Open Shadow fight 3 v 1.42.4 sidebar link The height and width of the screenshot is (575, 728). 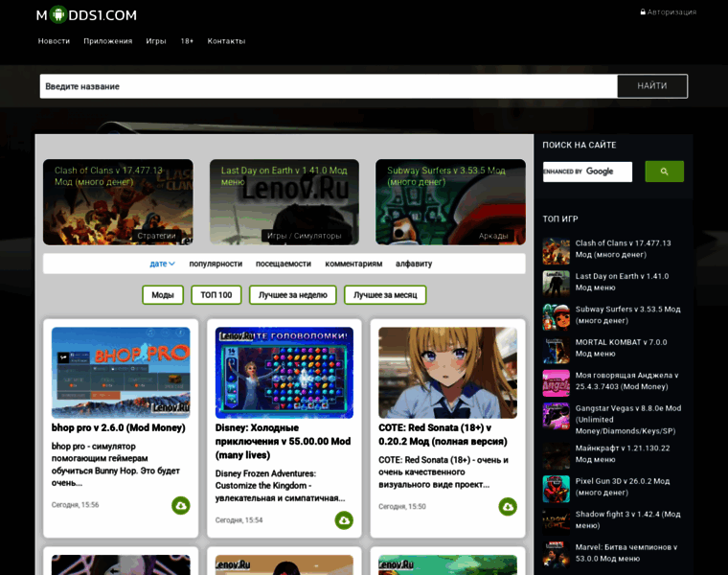pyautogui.click(x=627, y=519)
